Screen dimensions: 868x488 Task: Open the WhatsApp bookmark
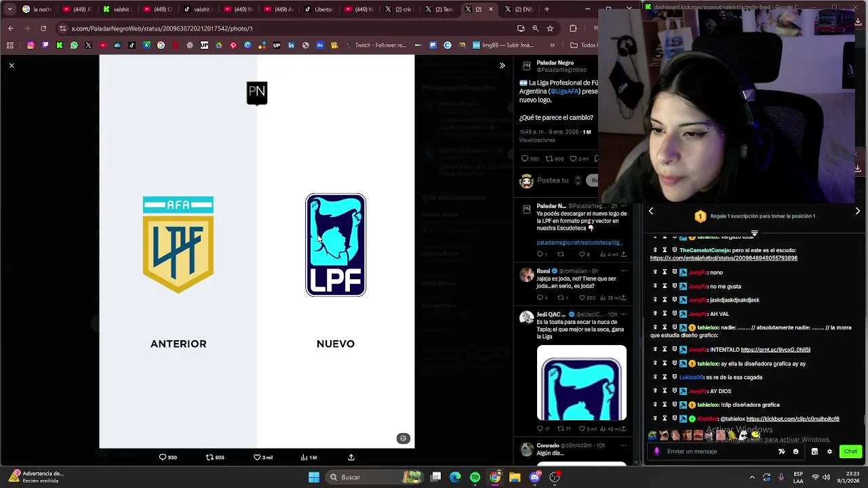point(74,45)
